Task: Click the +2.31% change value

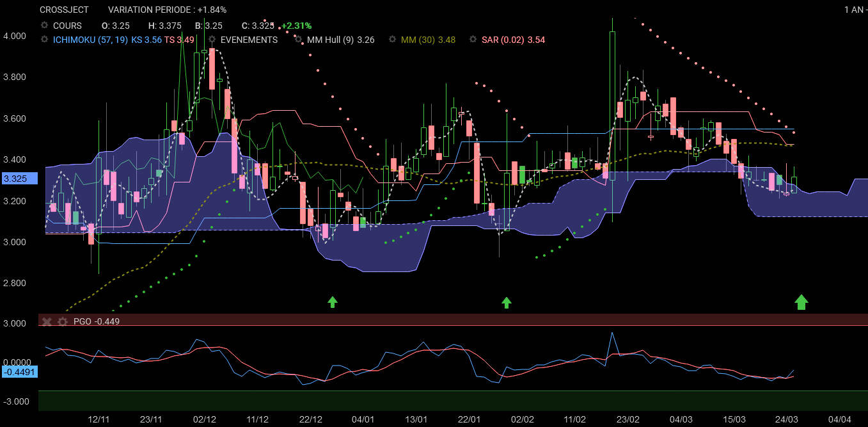Action: (296, 26)
